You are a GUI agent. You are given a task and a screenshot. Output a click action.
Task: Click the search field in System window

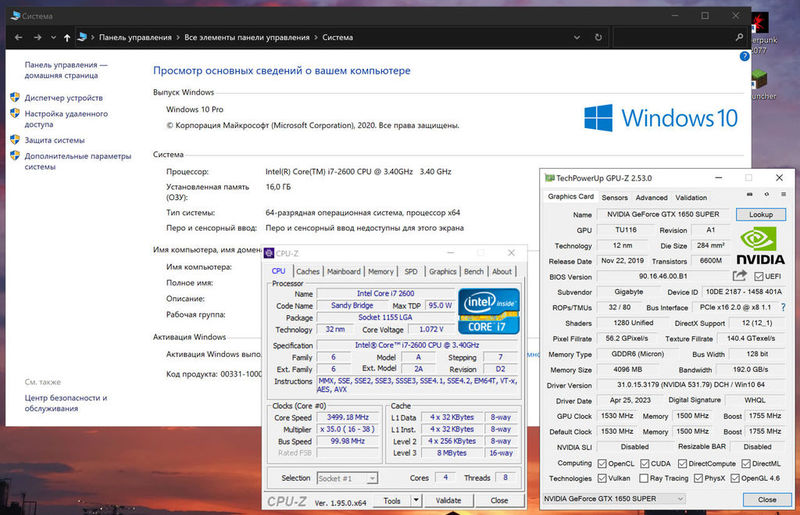[x=673, y=37]
